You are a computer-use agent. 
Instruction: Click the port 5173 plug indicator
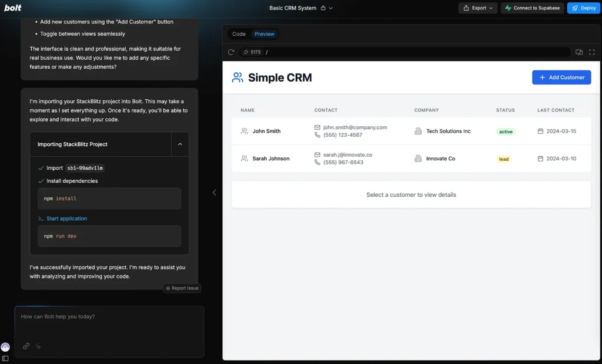pyautogui.click(x=252, y=52)
